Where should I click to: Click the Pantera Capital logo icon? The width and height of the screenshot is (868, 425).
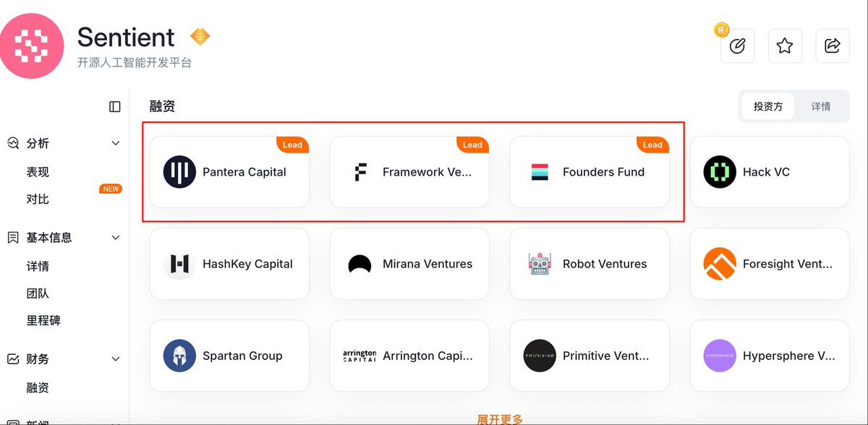pyautogui.click(x=179, y=172)
